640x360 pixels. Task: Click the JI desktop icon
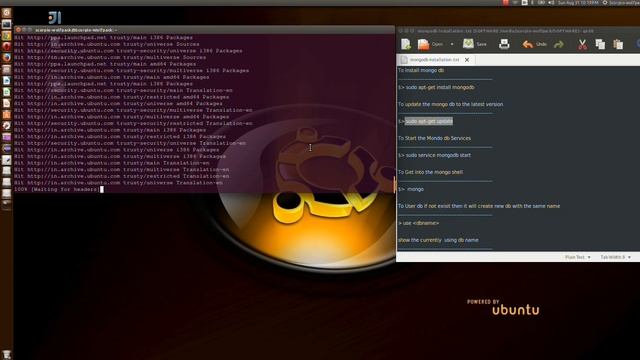click(55, 18)
